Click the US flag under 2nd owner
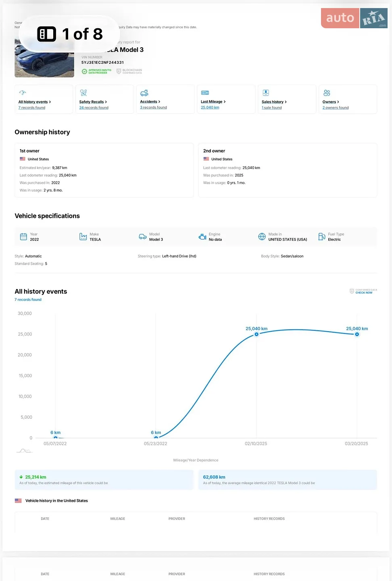Viewport: 392px width, 581px height. coord(206,159)
